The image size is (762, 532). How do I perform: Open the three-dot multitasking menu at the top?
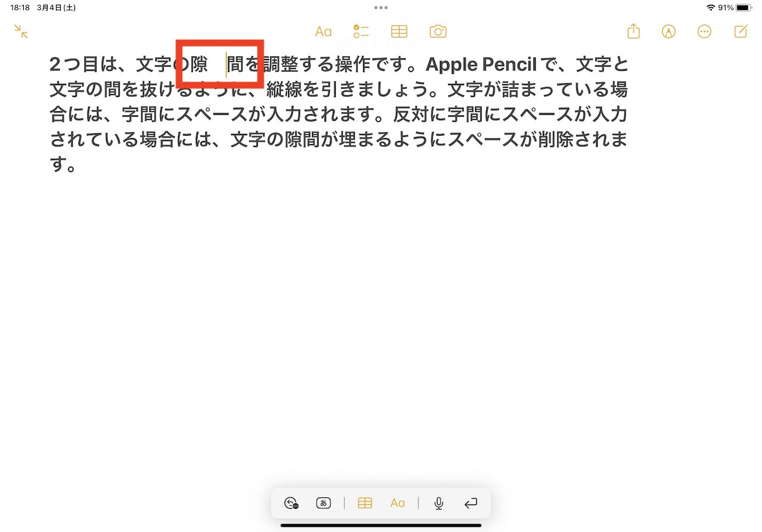click(381, 8)
